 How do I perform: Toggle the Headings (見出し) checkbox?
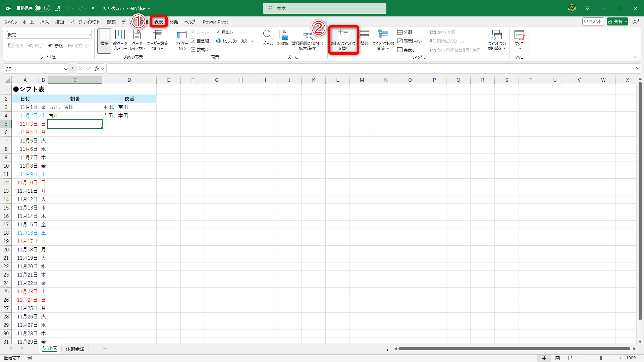pyautogui.click(x=218, y=32)
